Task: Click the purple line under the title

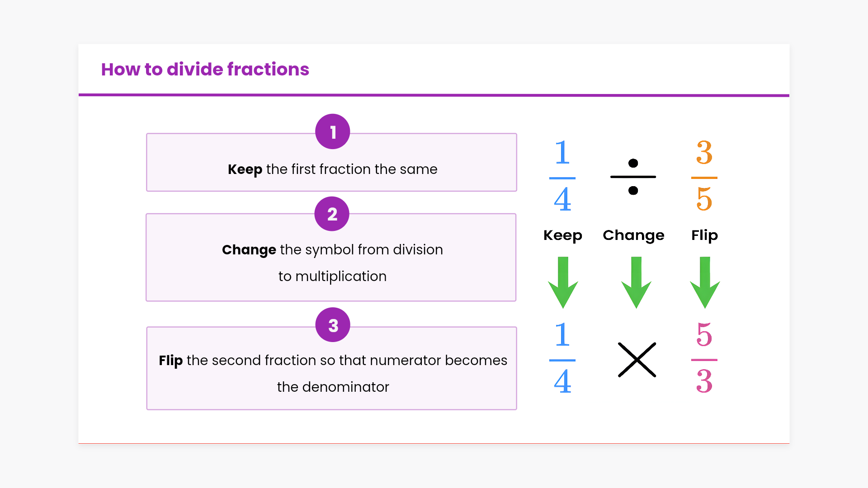Action: pos(434,95)
